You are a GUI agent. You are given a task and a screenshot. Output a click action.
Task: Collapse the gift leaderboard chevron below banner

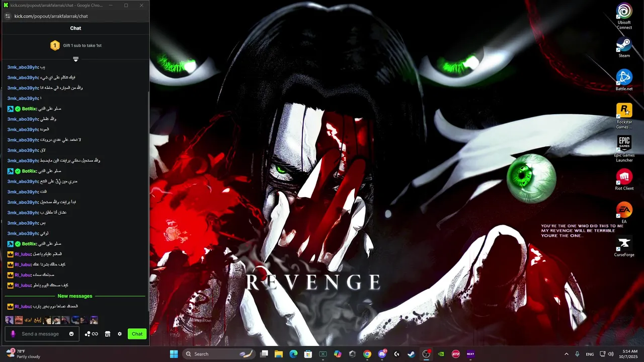(x=75, y=59)
